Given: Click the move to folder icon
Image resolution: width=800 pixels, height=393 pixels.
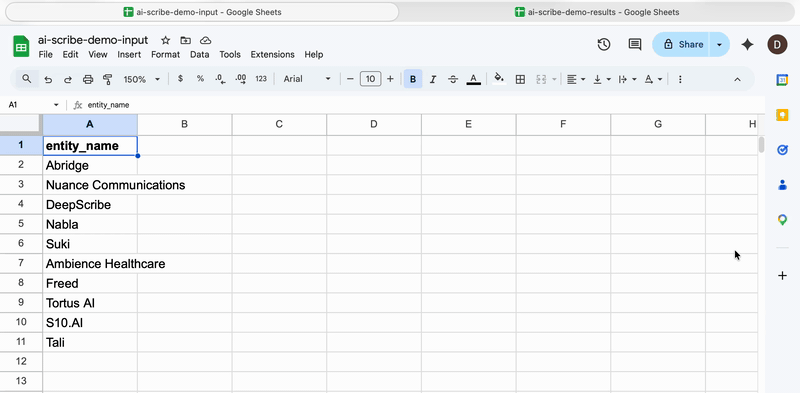Looking at the screenshot, I should click(x=185, y=40).
